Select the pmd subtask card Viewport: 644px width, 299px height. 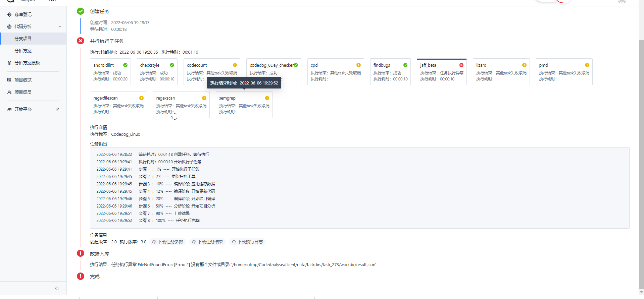(x=564, y=72)
